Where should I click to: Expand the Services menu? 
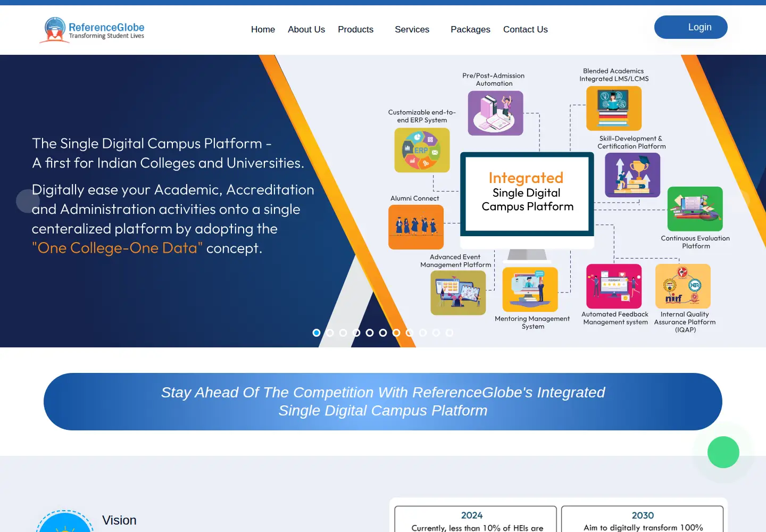pyautogui.click(x=412, y=30)
